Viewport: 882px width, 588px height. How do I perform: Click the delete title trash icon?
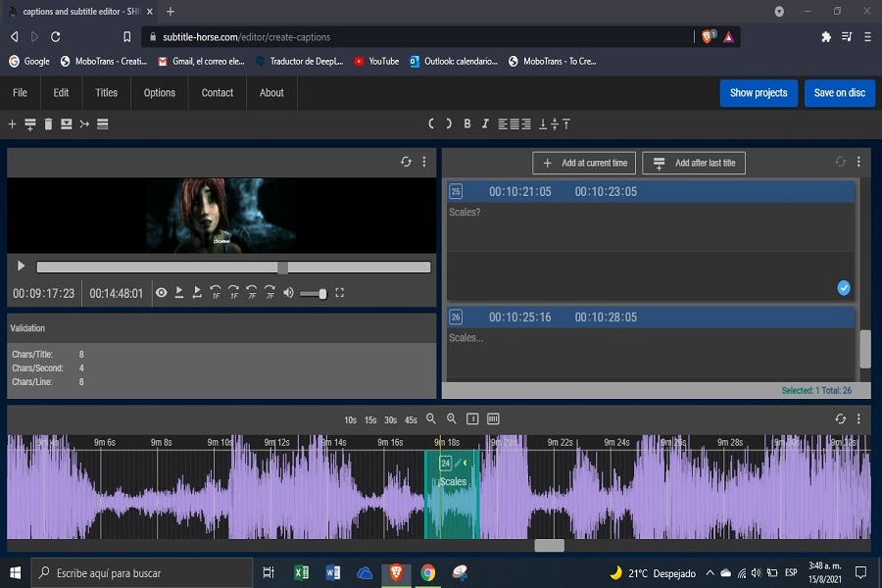[x=48, y=124]
